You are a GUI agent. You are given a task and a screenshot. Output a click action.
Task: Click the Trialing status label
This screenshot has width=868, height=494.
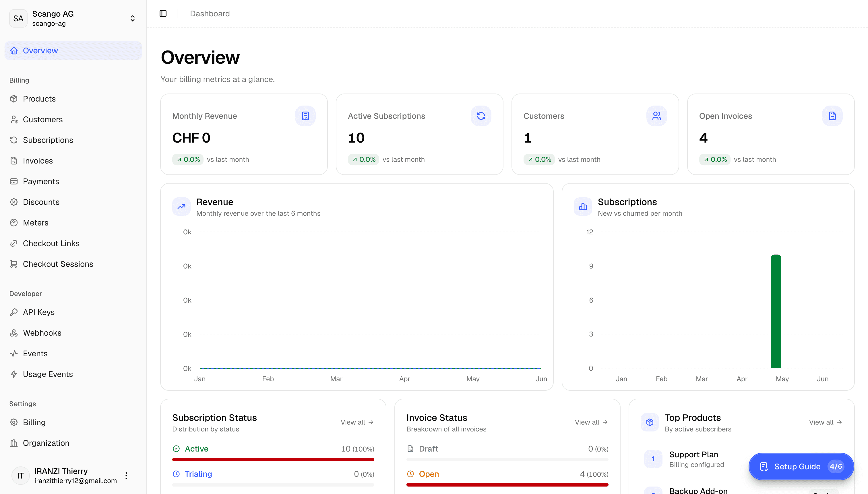coord(198,474)
